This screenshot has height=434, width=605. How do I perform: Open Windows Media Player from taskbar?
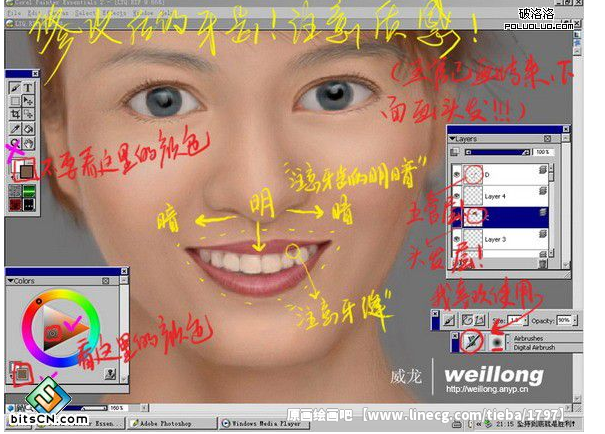click(x=262, y=422)
